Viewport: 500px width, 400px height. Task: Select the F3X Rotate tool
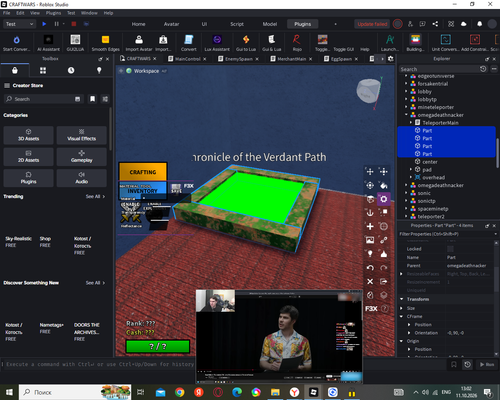coord(370,185)
